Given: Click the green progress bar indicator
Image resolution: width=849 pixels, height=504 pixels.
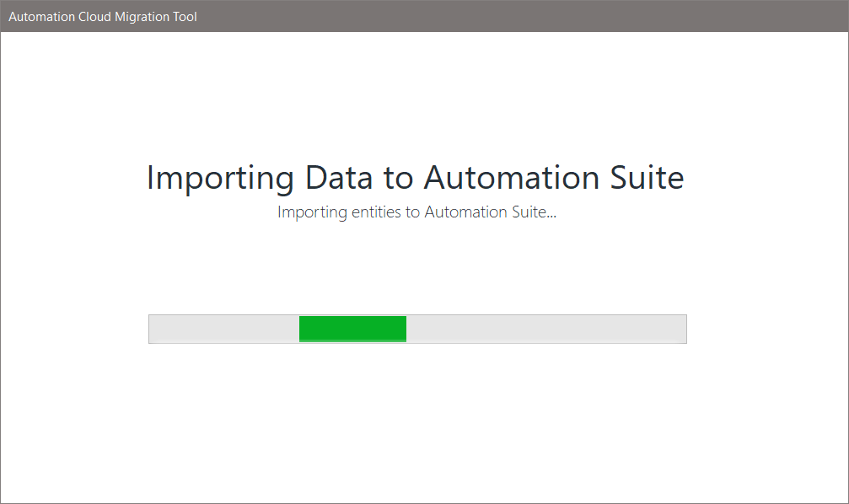Looking at the screenshot, I should 352,329.
